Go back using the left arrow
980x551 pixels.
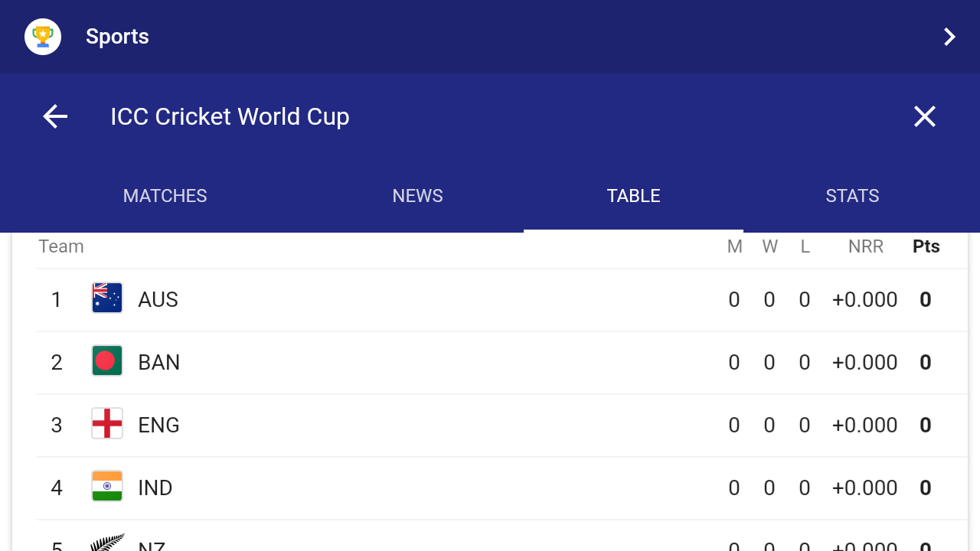click(x=55, y=116)
